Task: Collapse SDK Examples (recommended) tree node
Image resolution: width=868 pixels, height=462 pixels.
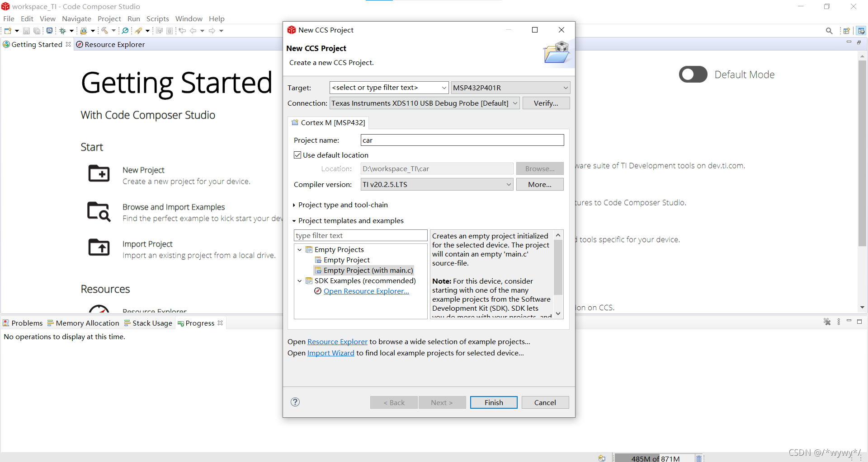Action: 299,281
